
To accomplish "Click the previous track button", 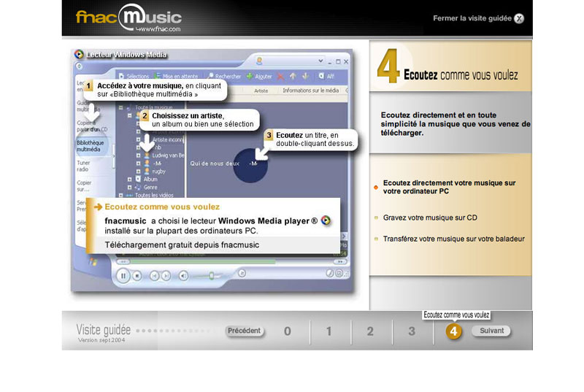I will pyautogui.click(x=154, y=276).
